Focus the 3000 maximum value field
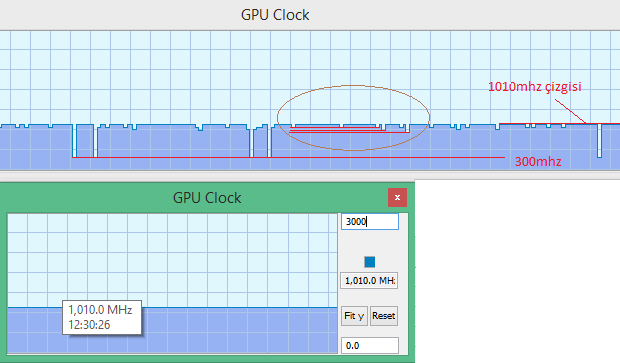Screen dimensions: 620x363 [x=370, y=221]
